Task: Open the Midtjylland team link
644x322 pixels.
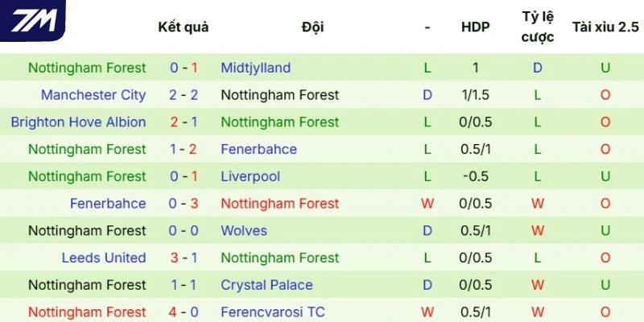Action: [255, 68]
